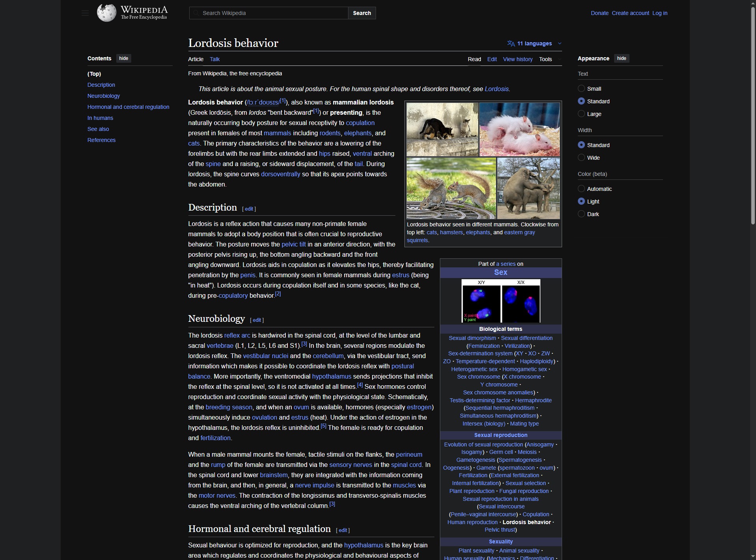Select Automatic color mode
Image resolution: width=756 pixels, height=560 pixels.
coord(581,189)
